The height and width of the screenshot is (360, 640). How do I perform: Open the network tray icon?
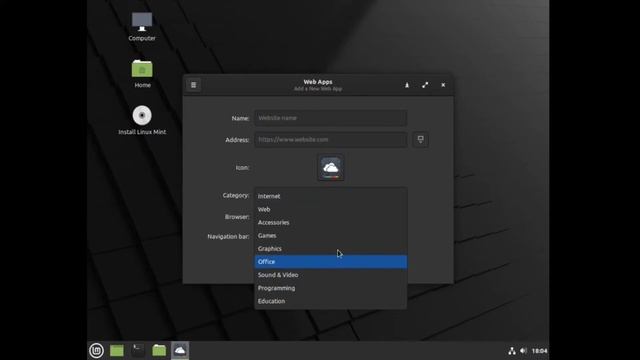512,351
